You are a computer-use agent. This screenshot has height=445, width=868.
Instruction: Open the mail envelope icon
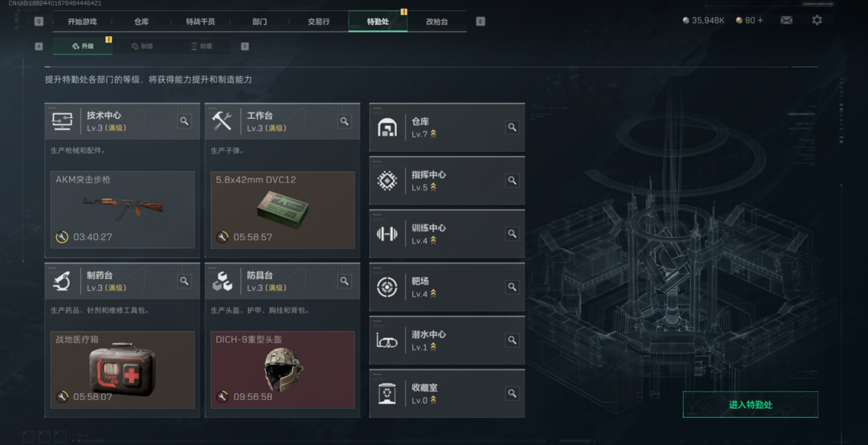click(x=786, y=20)
